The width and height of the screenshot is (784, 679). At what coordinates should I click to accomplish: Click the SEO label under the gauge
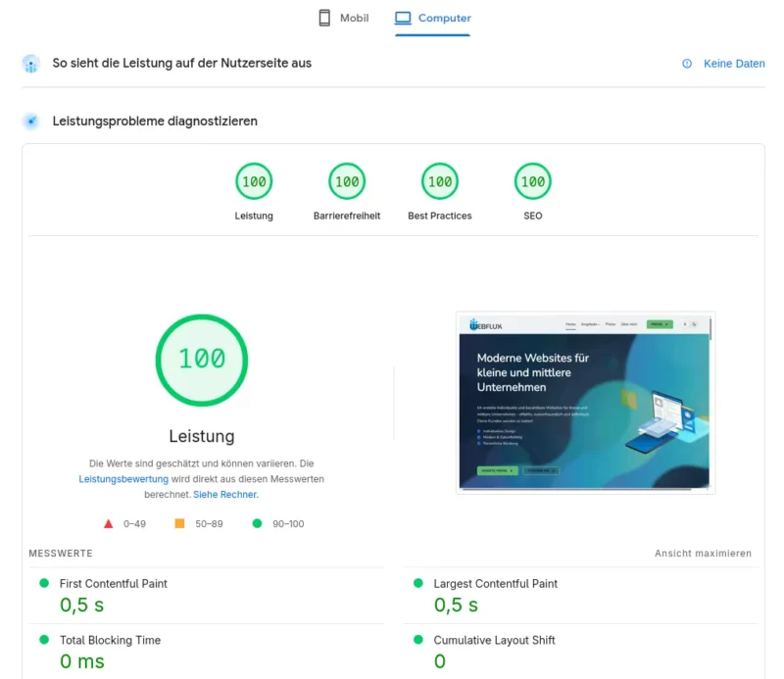(533, 216)
